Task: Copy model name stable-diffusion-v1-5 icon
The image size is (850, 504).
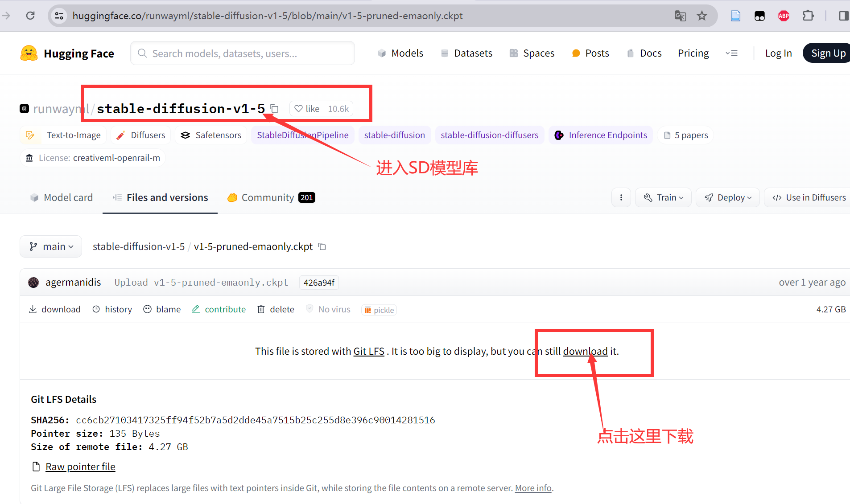Action: [274, 109]
